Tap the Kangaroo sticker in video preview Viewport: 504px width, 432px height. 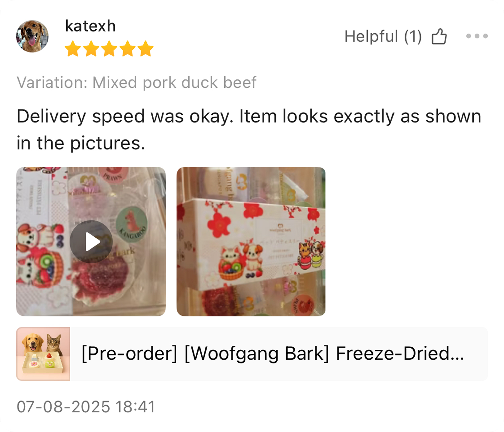(x=132, y=224)
